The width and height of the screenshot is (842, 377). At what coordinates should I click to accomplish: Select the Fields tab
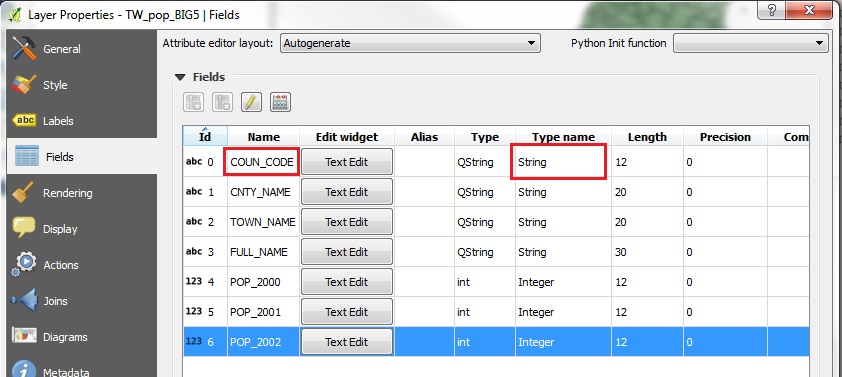[x=82, y=157]
